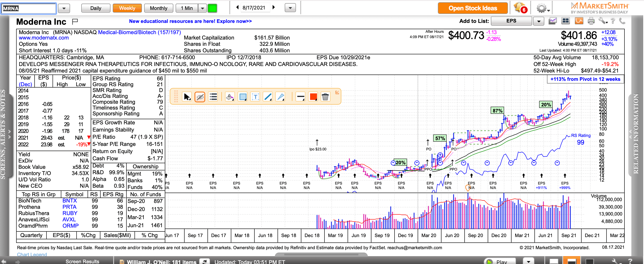Viewport: 644px width, 264px height.
Task: Open the wrench tools menu near printer
Action: 603,21
